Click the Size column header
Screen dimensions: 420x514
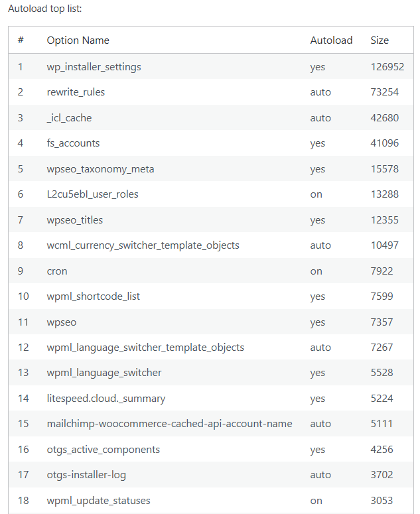tap(380, 40)
